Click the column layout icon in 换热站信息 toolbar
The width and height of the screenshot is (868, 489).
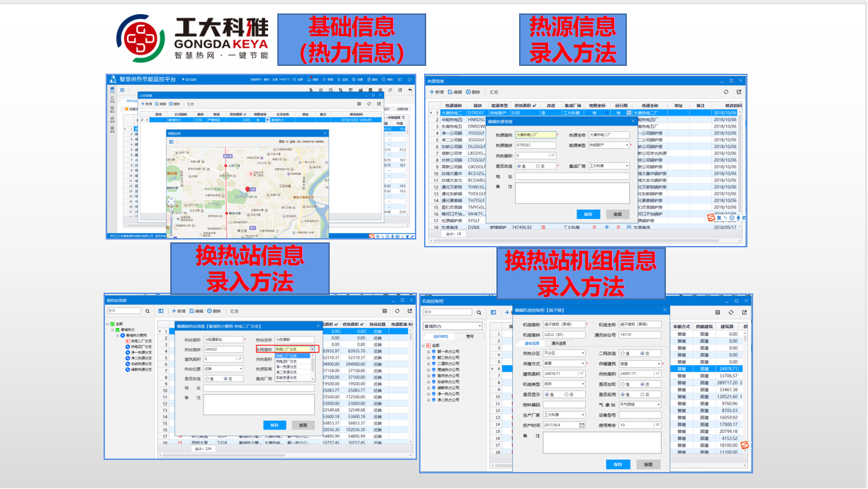(x=160, y=311)
